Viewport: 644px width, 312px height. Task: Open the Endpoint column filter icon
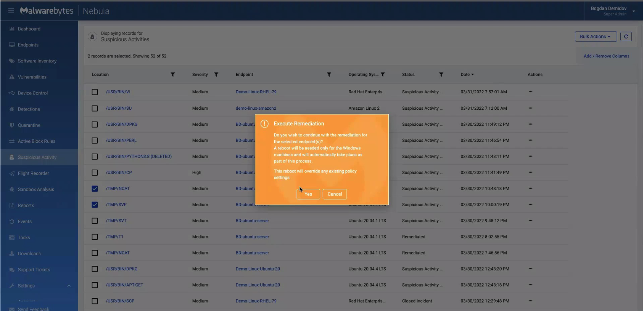coord(329,75)
